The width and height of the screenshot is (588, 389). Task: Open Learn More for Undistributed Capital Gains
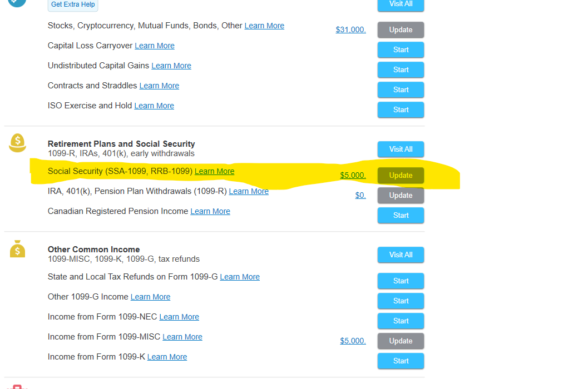point(171,66)
